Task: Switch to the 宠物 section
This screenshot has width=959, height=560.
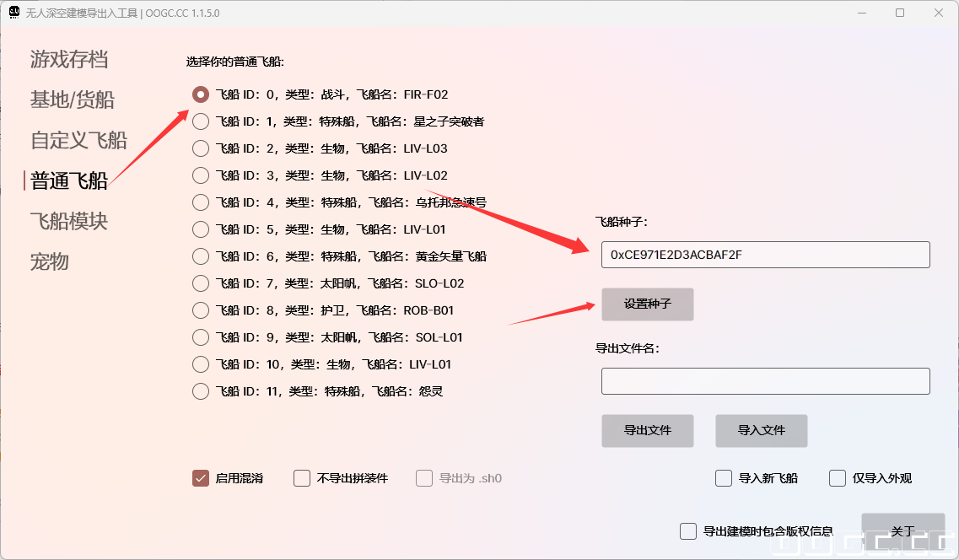Action: [51, 261]
